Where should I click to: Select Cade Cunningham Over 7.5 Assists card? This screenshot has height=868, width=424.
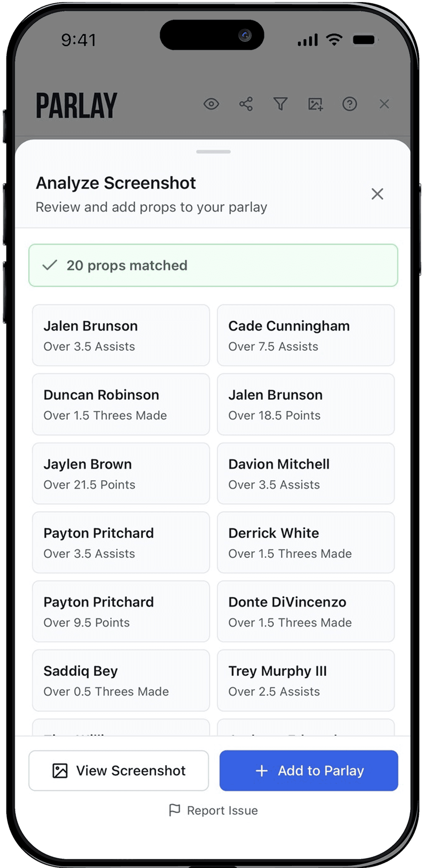(x=306, y=335)
